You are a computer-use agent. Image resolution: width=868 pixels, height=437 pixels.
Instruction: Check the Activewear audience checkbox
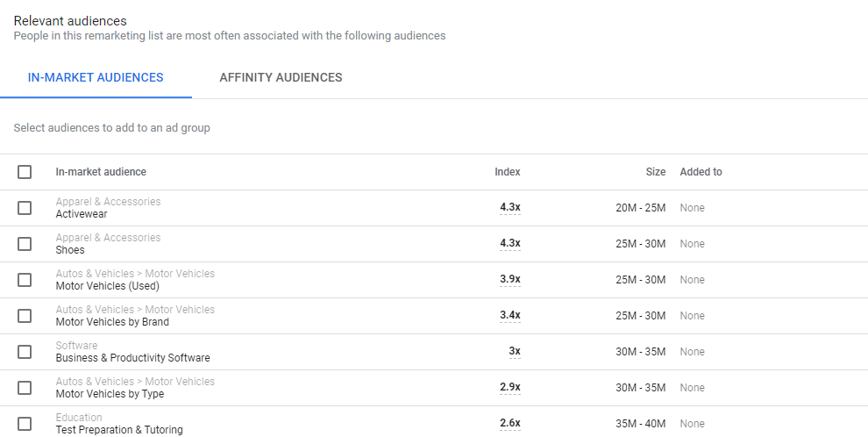(x=25, y=208)
